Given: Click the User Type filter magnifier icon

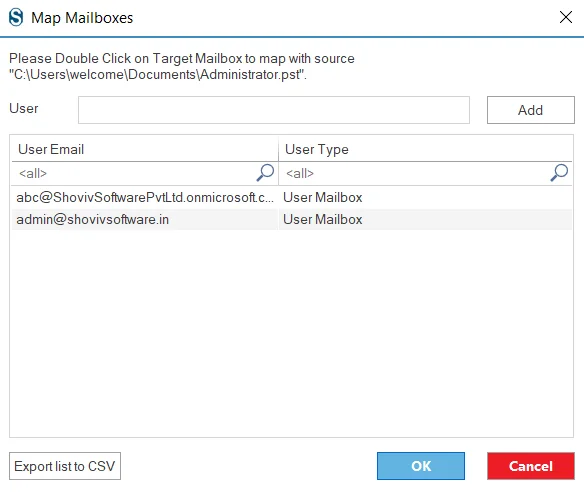Looking at the screenshot, I should pos(559,173).
